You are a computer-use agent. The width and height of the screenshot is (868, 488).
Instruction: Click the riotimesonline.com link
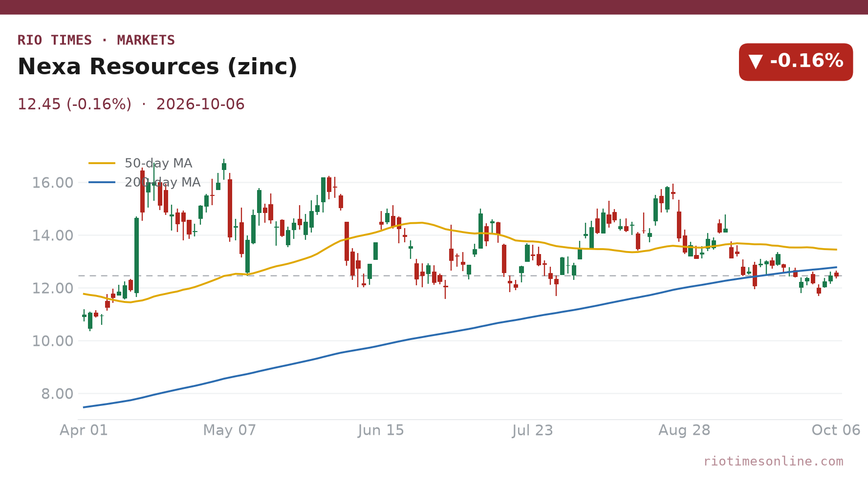[x=773, y=461]
